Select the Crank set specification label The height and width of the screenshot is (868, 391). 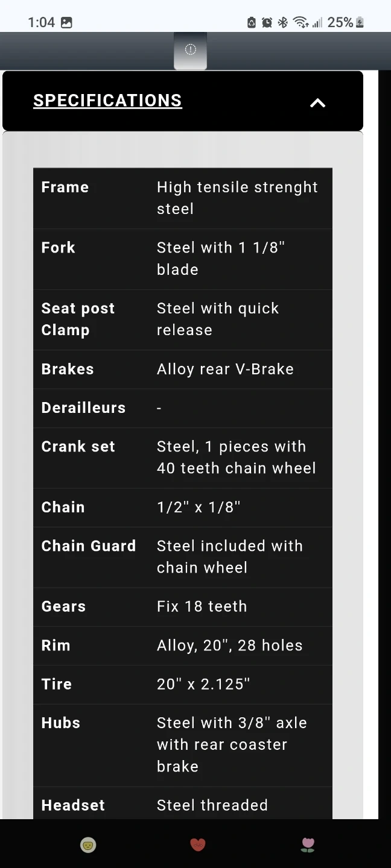[78, 447]
